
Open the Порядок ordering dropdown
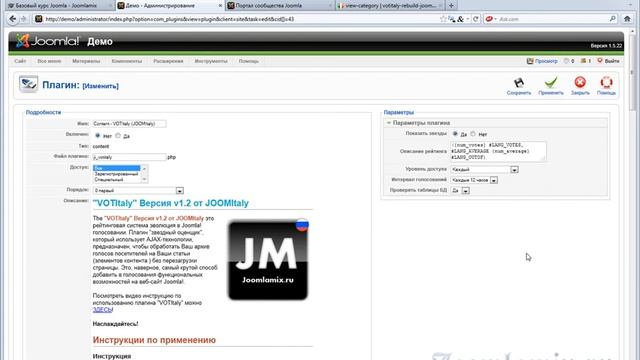[x=138, y=191]
